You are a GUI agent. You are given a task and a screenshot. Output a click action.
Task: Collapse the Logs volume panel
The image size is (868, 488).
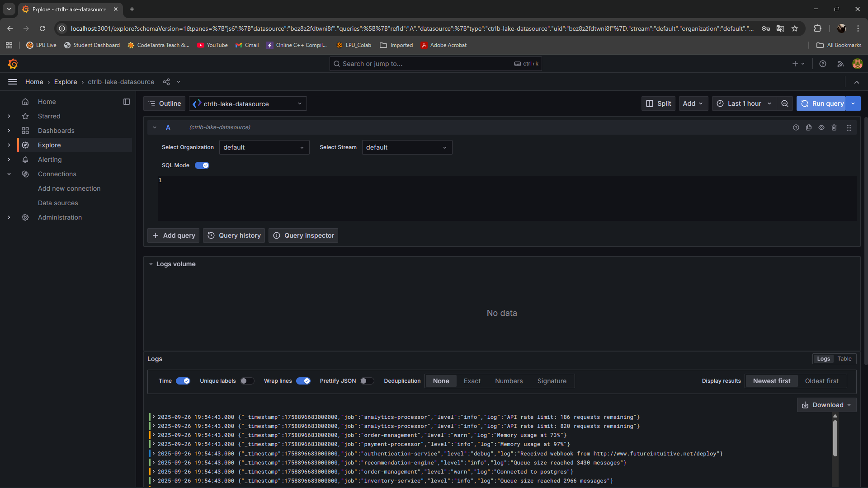point(151,264)
